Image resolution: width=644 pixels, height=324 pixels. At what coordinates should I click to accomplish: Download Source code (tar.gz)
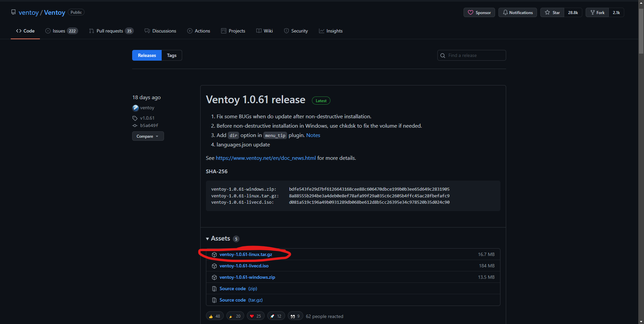[241, 300]
